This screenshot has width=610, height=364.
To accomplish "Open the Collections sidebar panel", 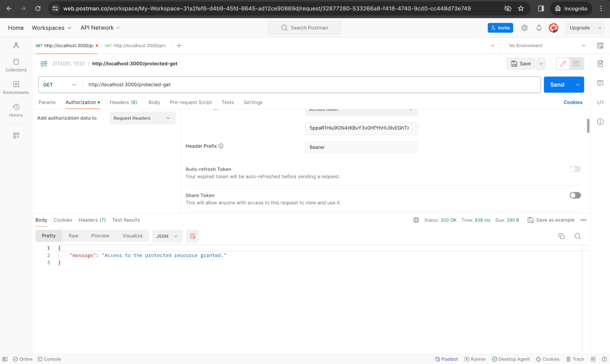I will [x=16, y=65].
